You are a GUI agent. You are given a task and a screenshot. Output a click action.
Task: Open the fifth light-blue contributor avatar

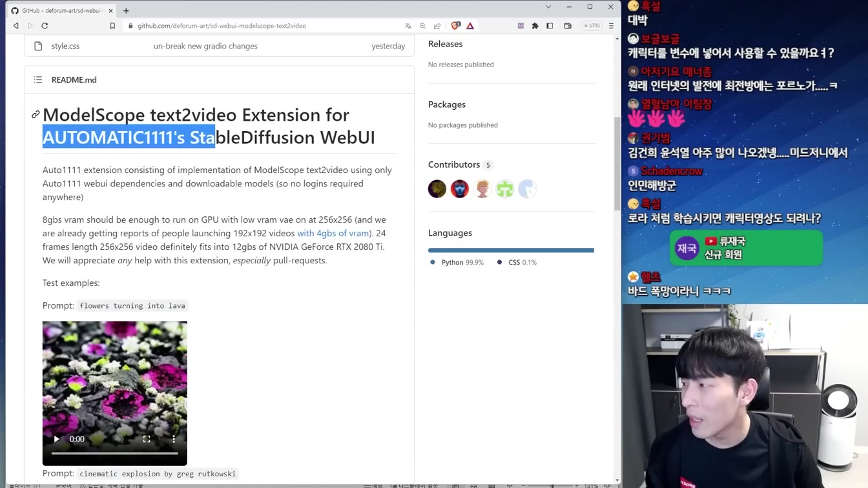click(528, 188)
